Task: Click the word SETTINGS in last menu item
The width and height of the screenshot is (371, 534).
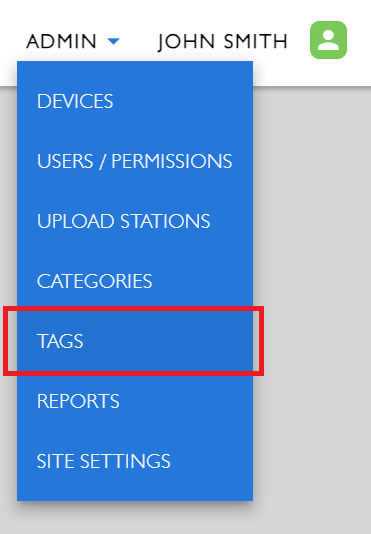Action: pos(125,461)
